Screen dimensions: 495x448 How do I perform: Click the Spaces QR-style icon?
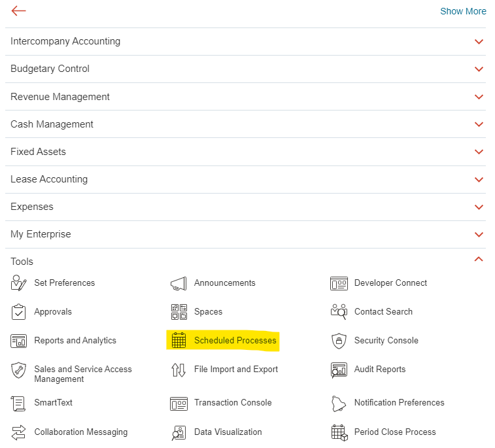[179, 312]
